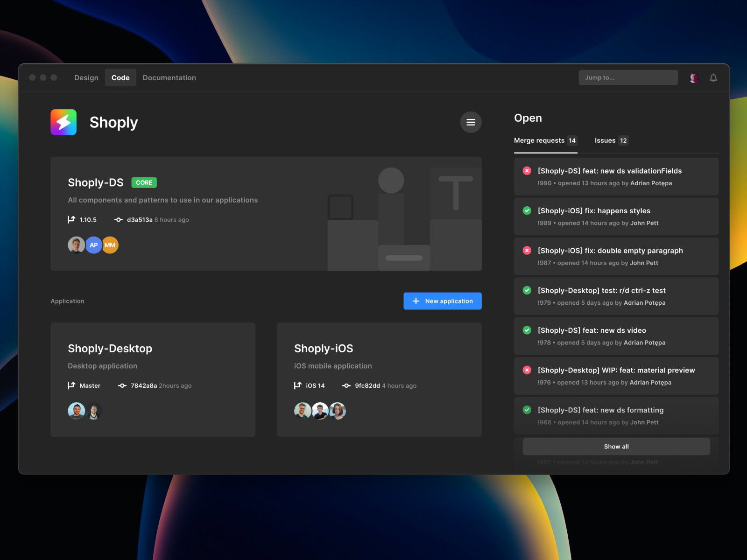This screenshot has height=560, width=747.
Task: Click the commit icon beside d3a513a
Action: coord(119,220)
